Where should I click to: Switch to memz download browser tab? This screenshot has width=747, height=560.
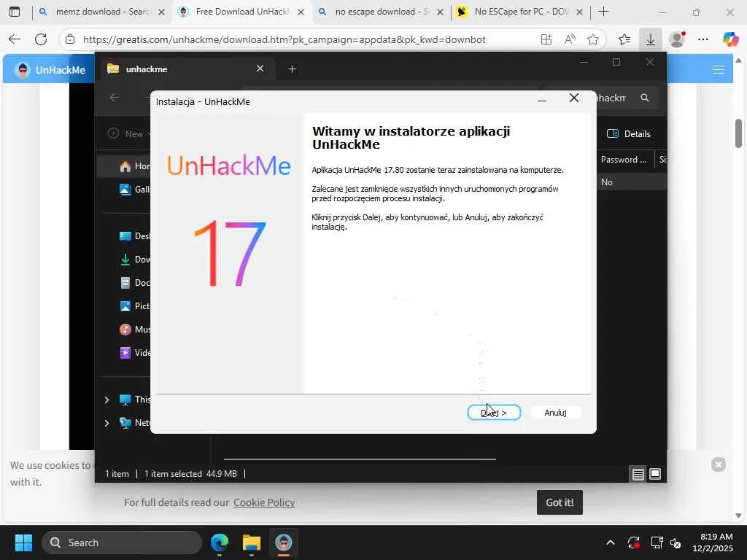[102, 12]
